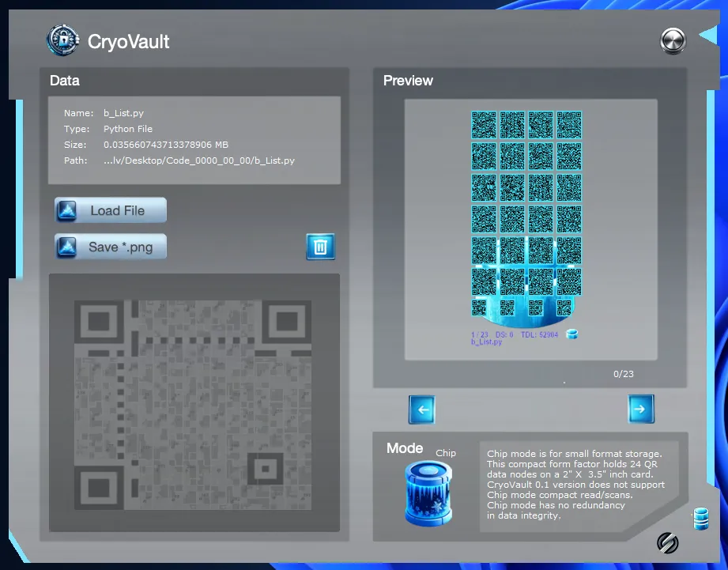Click the frozen Chip mode canister icon
The image size is (728, 570).
pyautogui.click(x=428, y=493)
